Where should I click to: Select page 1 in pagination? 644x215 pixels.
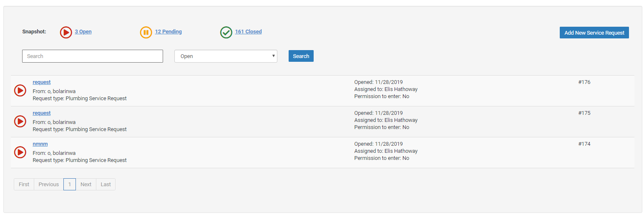[70, 185]
